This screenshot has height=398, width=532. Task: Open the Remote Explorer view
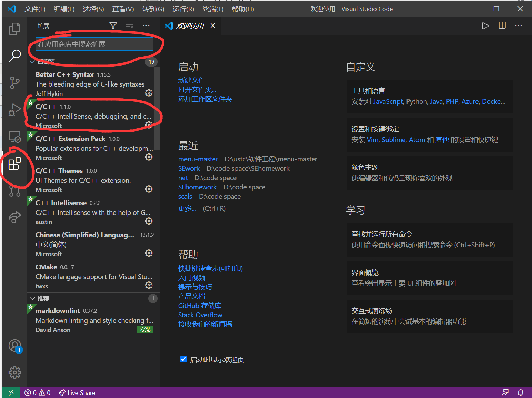click(14, 137)
